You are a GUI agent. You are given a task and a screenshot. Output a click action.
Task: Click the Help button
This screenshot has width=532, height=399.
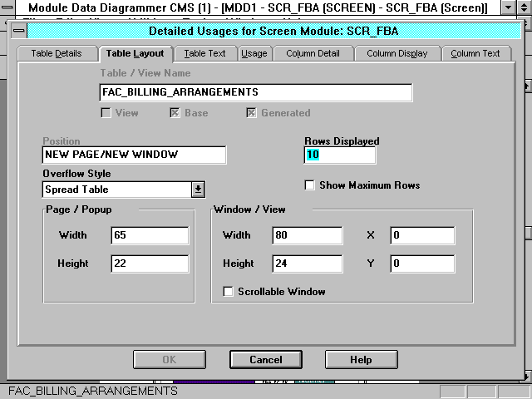(x=361, y=360)
